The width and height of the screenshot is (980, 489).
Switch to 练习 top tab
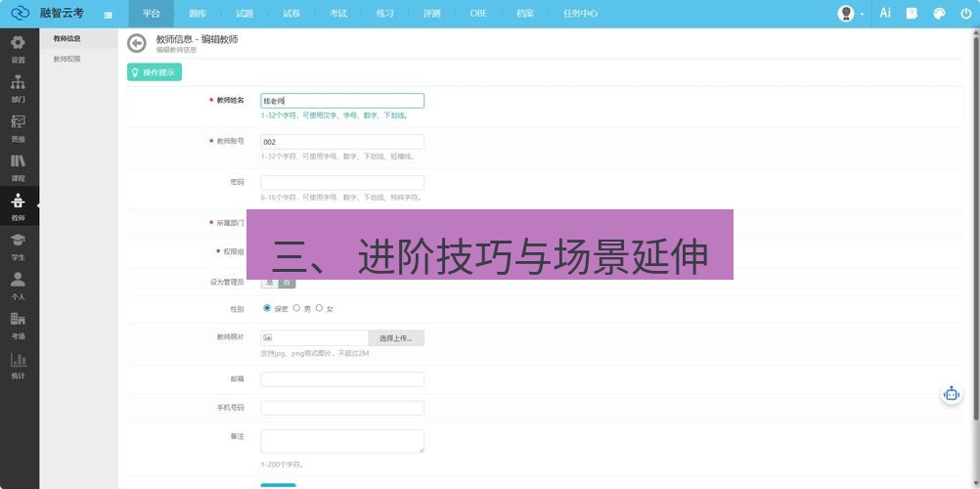pos(385,14)
